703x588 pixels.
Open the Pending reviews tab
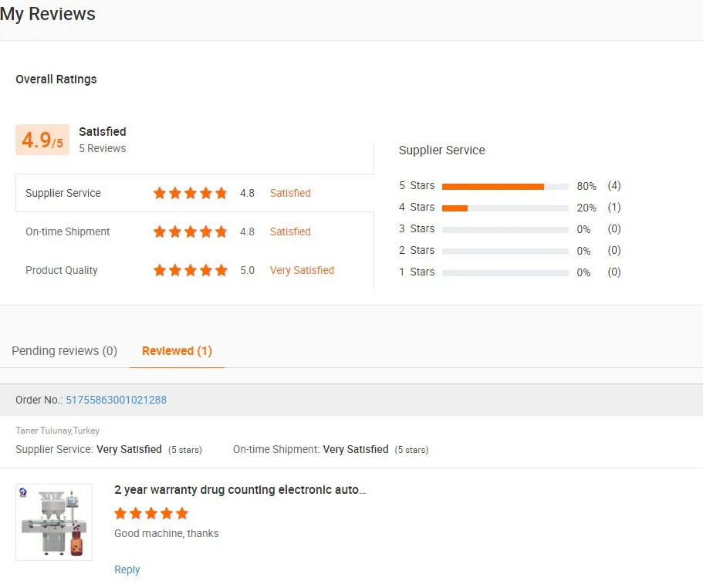[64, 351]
